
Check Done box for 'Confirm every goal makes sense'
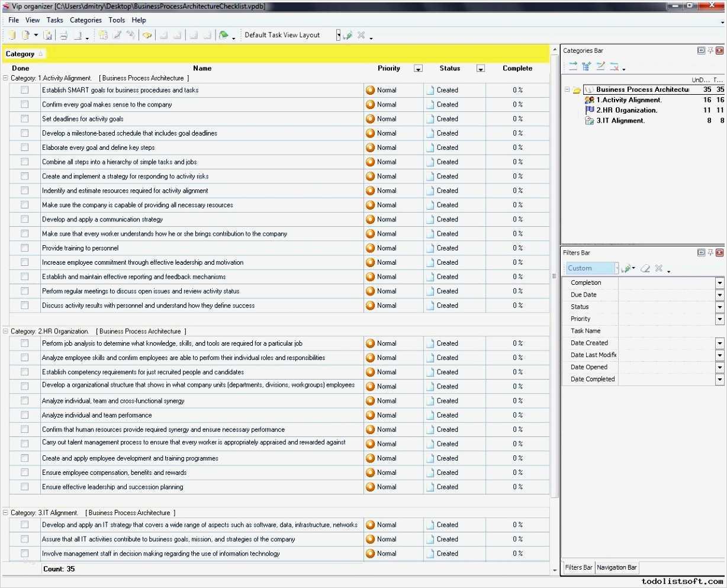click(25, 104)
